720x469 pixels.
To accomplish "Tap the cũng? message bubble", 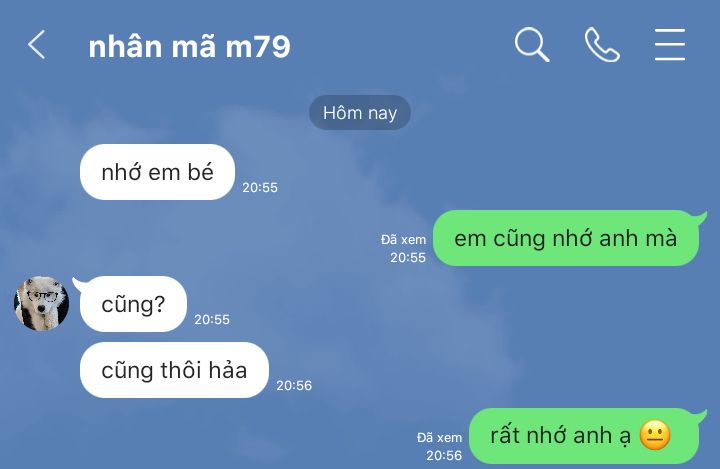I will point(133,304).
